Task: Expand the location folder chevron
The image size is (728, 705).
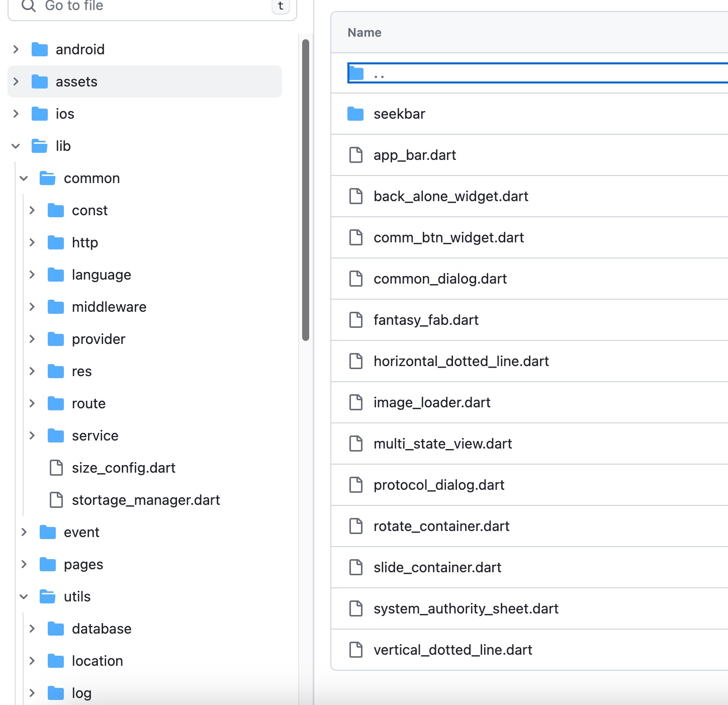Action: pos(32,661)
